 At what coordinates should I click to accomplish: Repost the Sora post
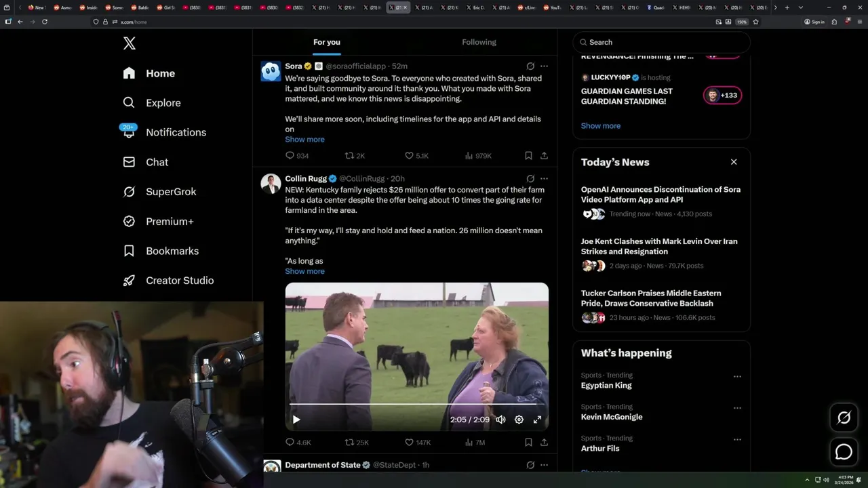click(x=355, y=156)
